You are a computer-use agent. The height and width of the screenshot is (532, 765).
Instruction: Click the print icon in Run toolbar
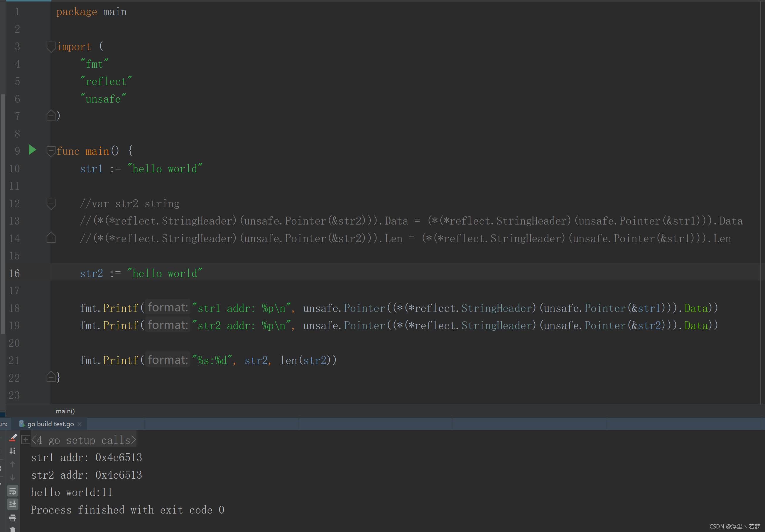coord(13,518)
